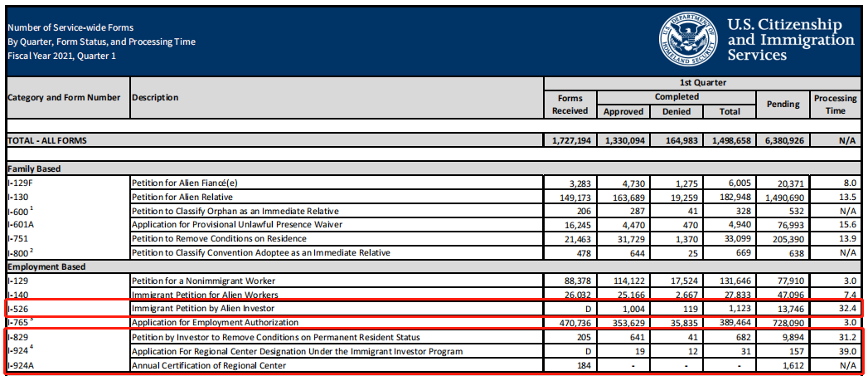Image resolution: width=868 pixels, height=376 pixels.
Task: Select form number I-829
Action: click(x=17, y=337)
